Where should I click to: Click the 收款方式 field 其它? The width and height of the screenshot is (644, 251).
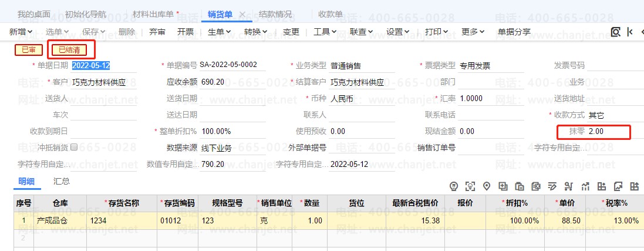click(x=615, y=115)
